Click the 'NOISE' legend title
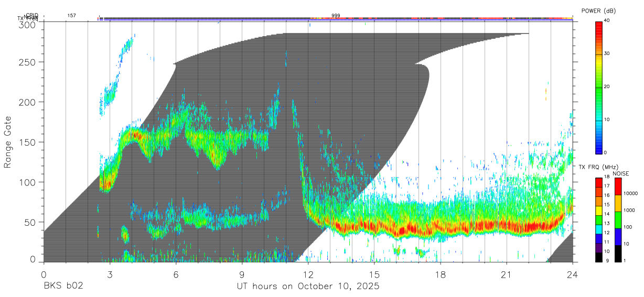Screen dimensions: 644x297 point(621,173)
